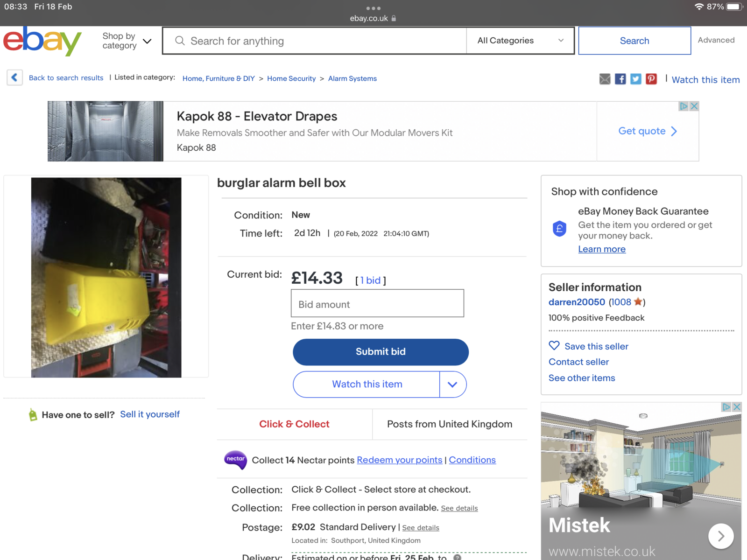Screen dimensions: 747x560
Task: Share listing on Twitter
Action: 635,79
